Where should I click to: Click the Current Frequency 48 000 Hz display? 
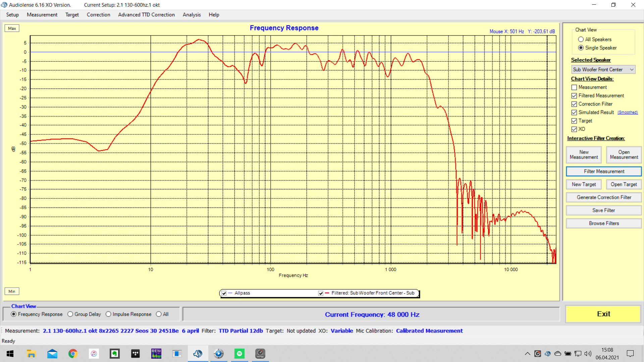[x=372, y=315]
